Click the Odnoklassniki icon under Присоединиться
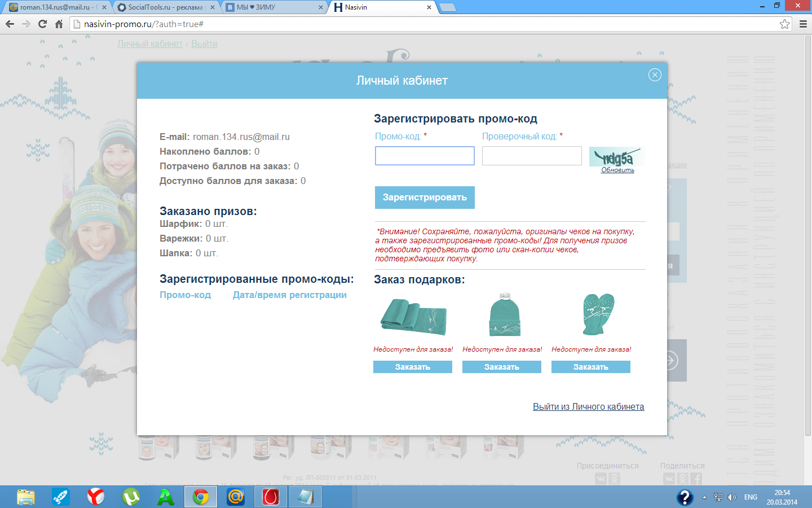 [614, 479]
